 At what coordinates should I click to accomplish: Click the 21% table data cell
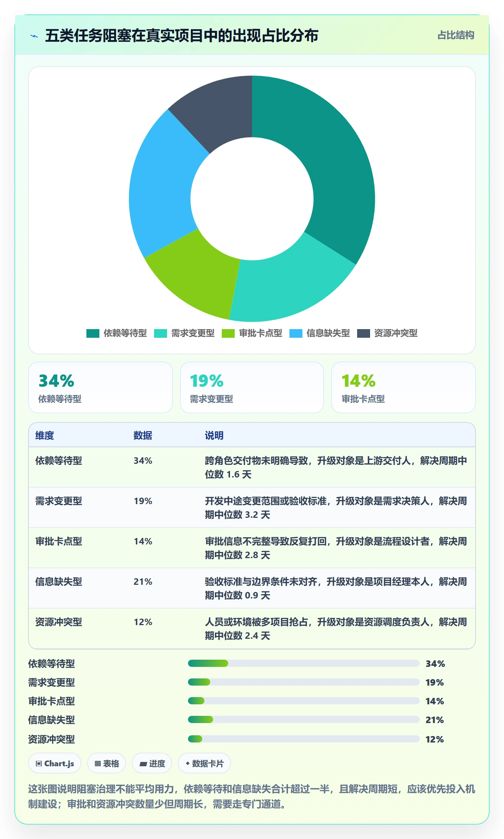143,582
